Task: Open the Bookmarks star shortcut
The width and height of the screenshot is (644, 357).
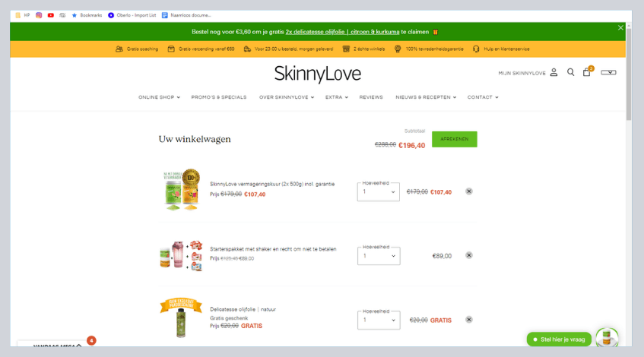Action: 87,15
